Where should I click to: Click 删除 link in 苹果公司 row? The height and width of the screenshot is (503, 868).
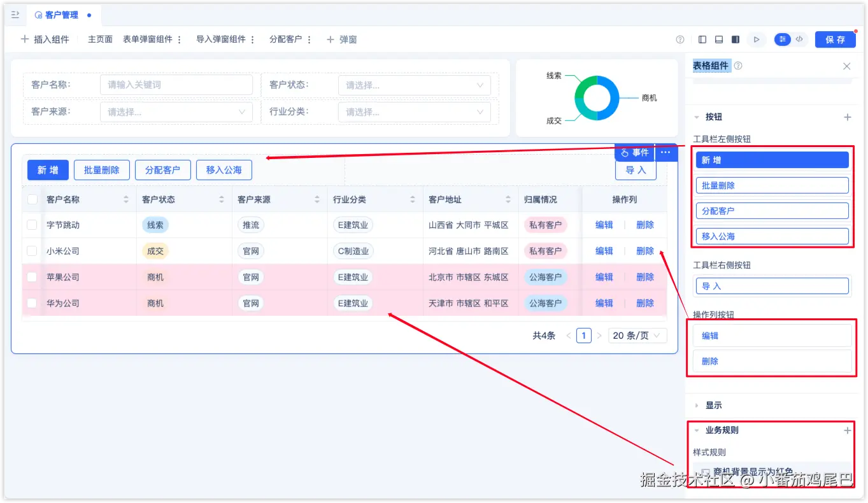pos(645,277)
